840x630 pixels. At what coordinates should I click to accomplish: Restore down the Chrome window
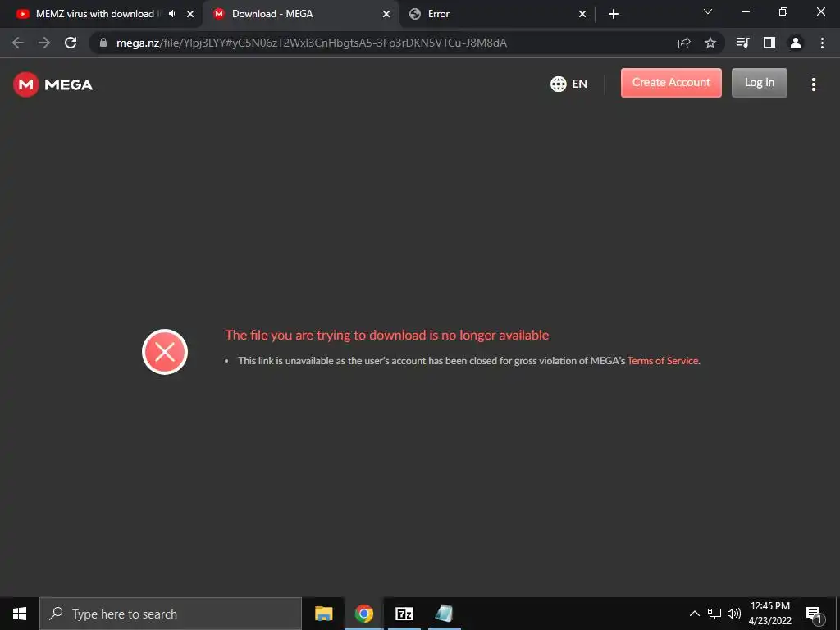point(783,11)
